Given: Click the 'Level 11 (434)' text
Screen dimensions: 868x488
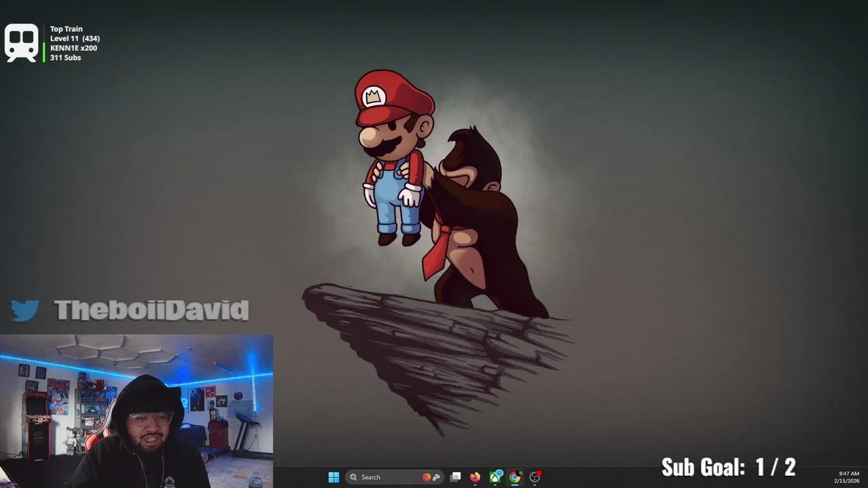Looking at the screenshot, I should point(75,39).
